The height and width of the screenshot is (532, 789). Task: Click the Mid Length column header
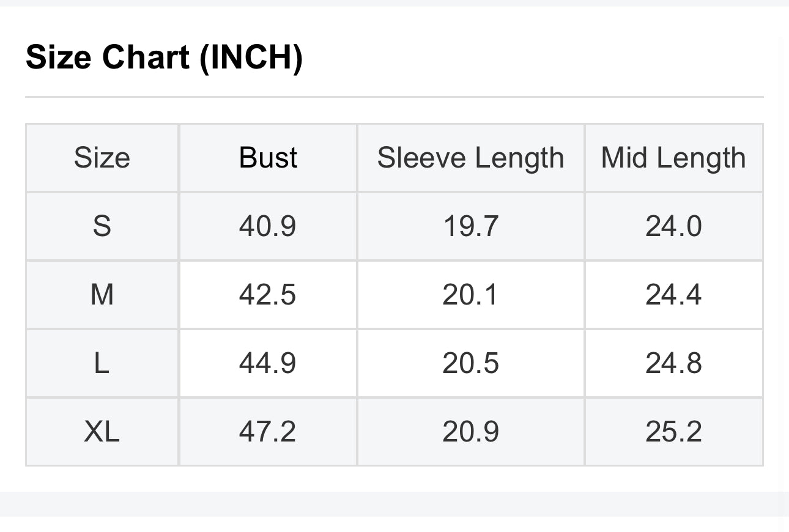coord(673,158)
